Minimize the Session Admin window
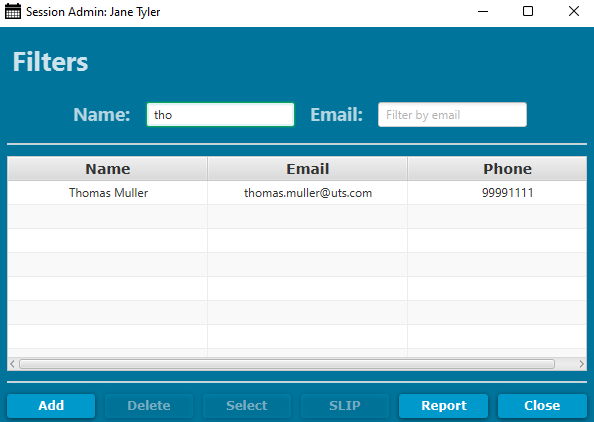 pos(483,11)
